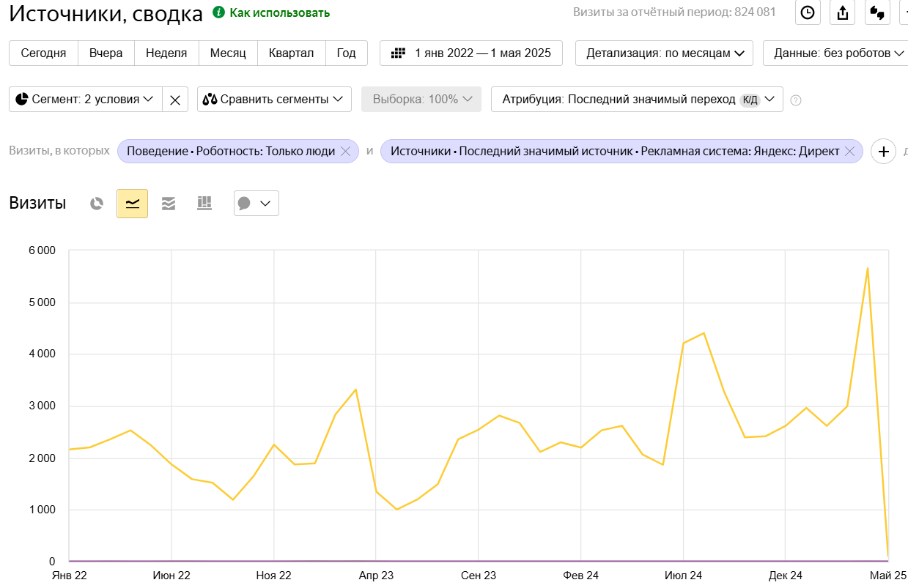Select the 'Неделя' period tab

pyautogui.click(x=166, y=53)
